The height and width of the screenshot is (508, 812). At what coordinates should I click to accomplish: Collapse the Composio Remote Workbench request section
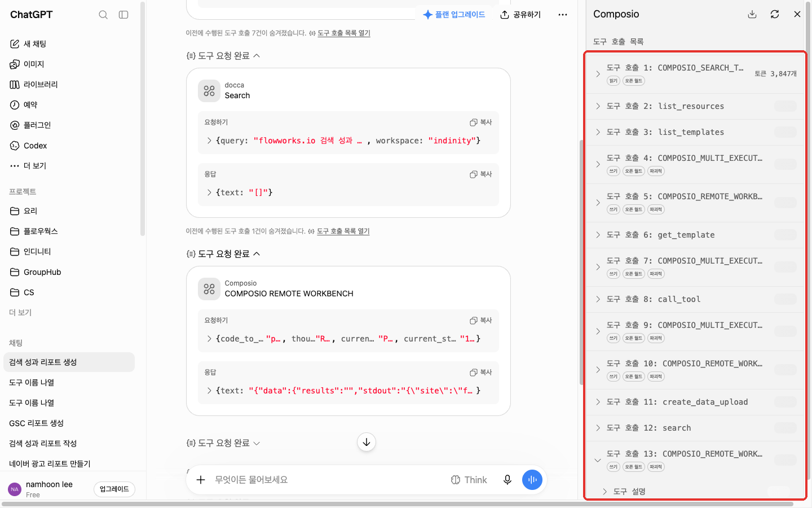pos(223,254)
